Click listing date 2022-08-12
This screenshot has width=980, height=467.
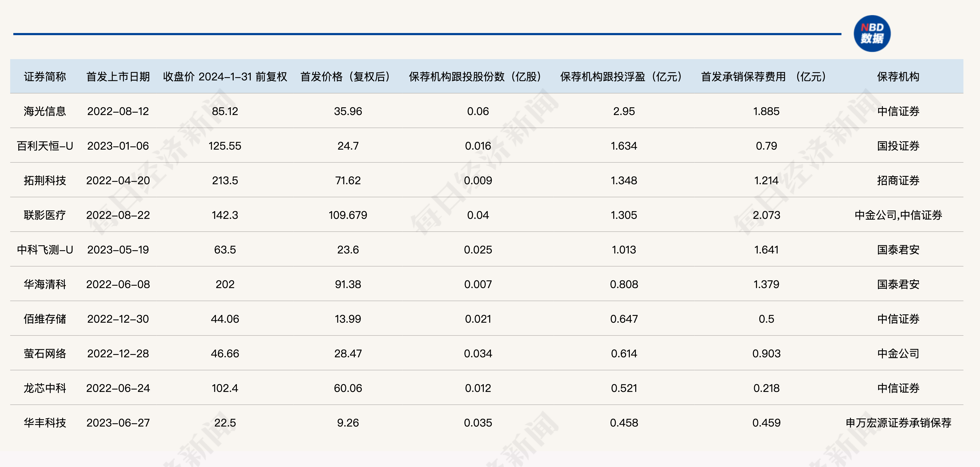click(x=118, y=112)
